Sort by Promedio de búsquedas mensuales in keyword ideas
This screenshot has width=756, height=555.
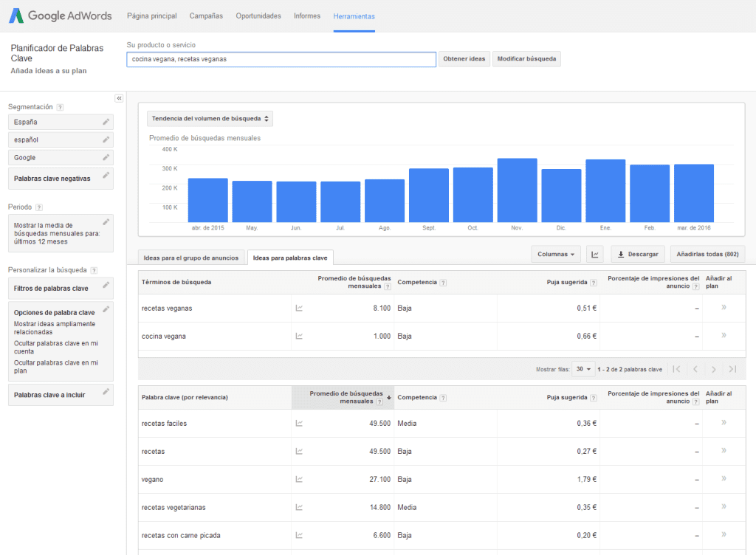(343, 398)
